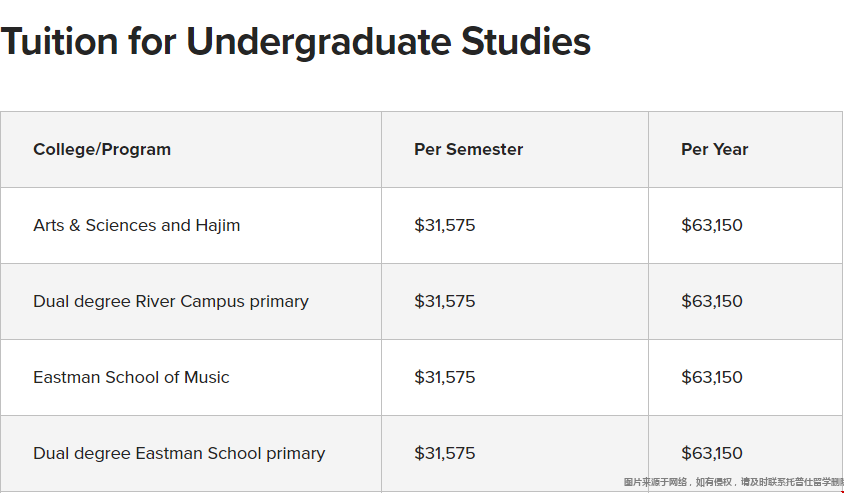Click River Campus primary per semester amount
Viewport: 844px width, 493px height.
pyautogui.click(x=445, y=301)
